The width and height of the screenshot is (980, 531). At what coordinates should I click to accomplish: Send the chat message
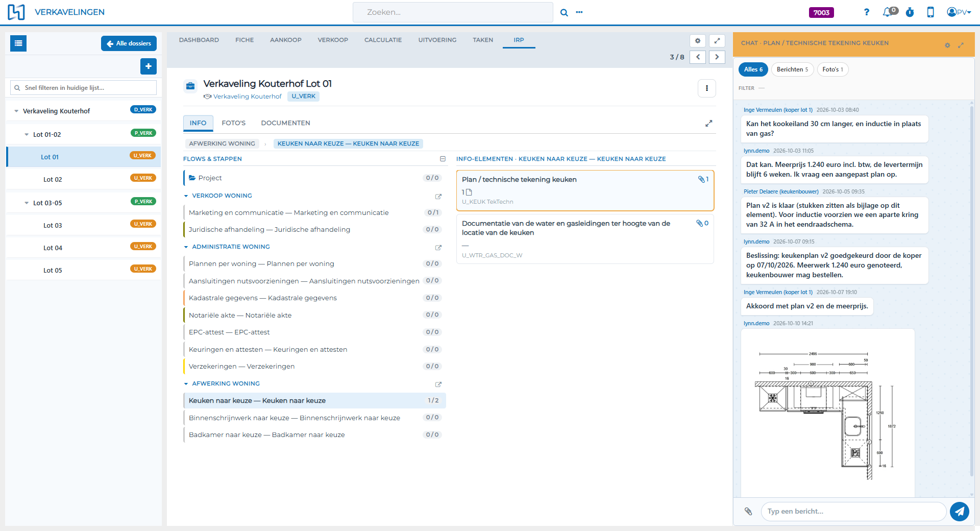coord(960,511)
